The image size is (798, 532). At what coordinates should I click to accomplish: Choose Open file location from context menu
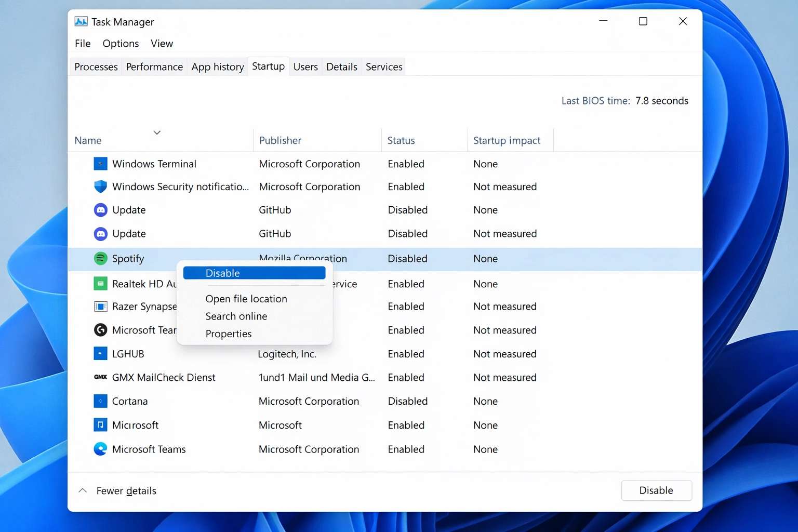(246, 299)
